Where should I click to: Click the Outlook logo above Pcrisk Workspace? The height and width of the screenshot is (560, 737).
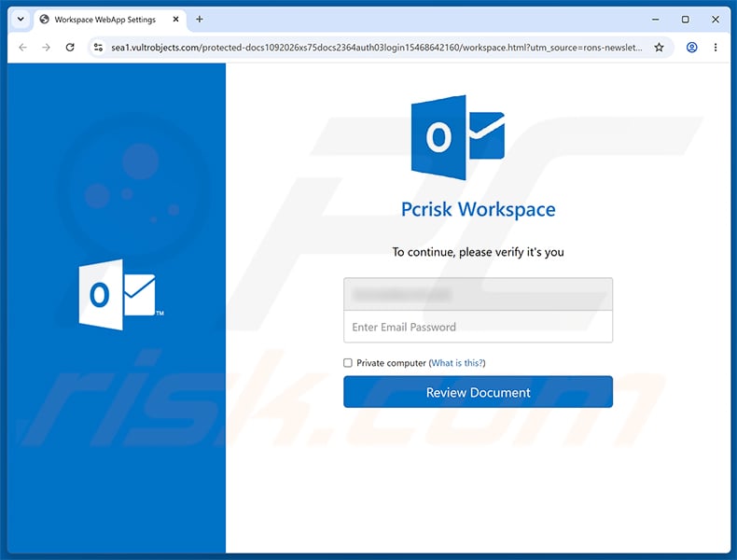[x=458, y=137]
